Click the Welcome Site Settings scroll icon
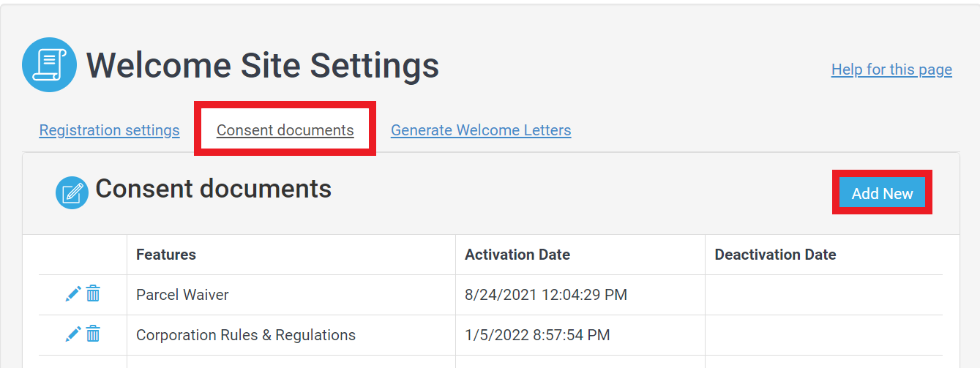The width and height of the screenshot is (980, 368). (49, 65)
